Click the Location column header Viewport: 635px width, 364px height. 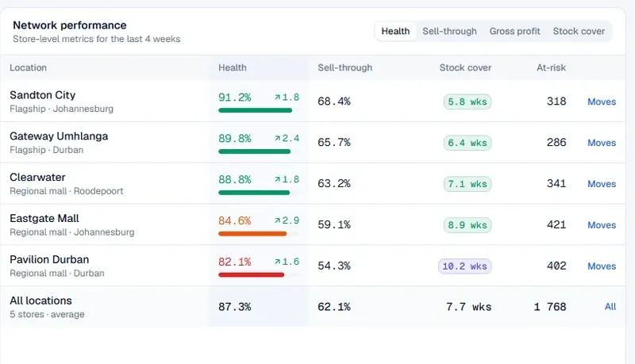[x=28, y=67]
